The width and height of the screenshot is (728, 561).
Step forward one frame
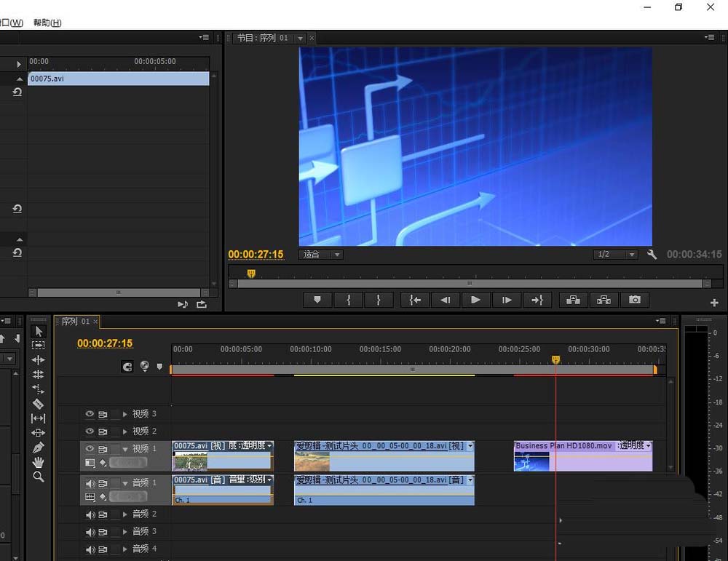[507, 300]
